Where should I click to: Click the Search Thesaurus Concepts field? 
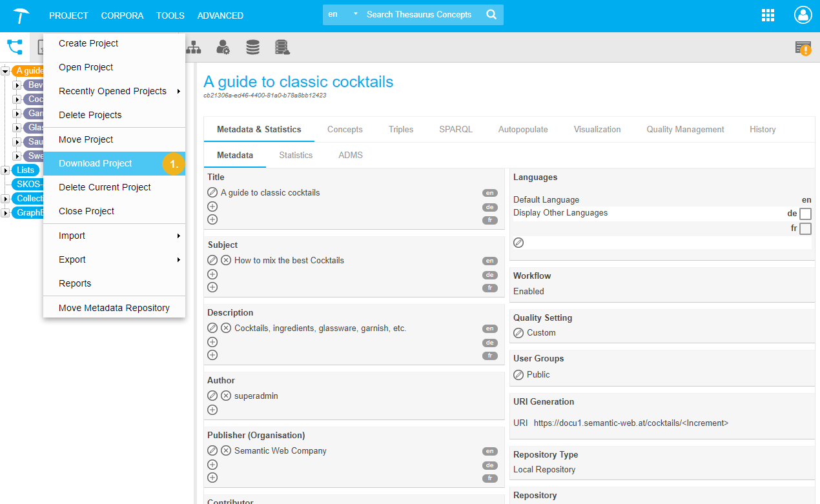(420, 15)
